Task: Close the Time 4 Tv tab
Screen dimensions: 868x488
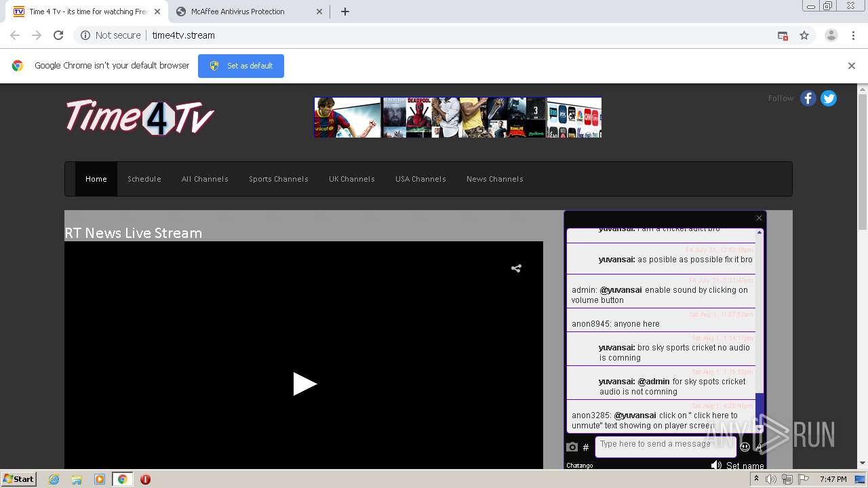Action: coord(157,12)
